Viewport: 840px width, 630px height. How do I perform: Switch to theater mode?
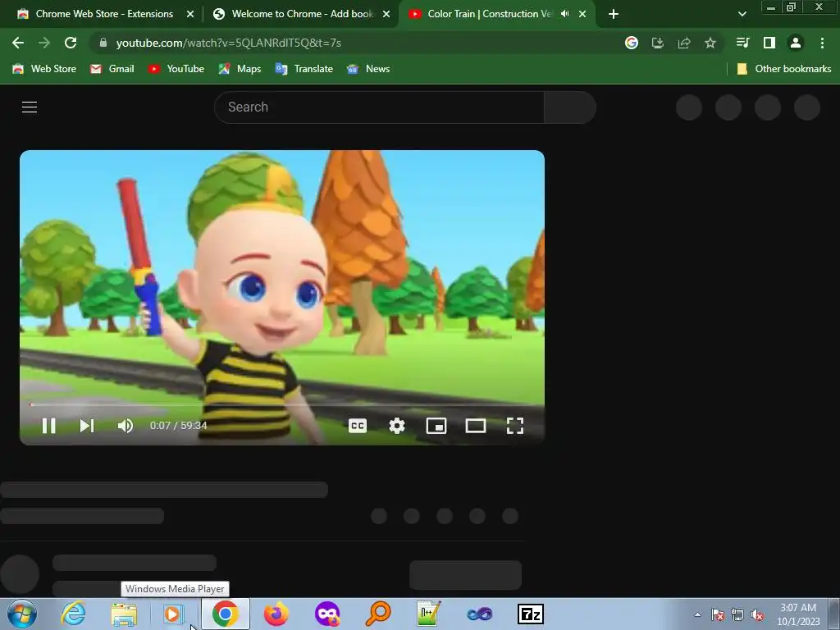(476, 426)
